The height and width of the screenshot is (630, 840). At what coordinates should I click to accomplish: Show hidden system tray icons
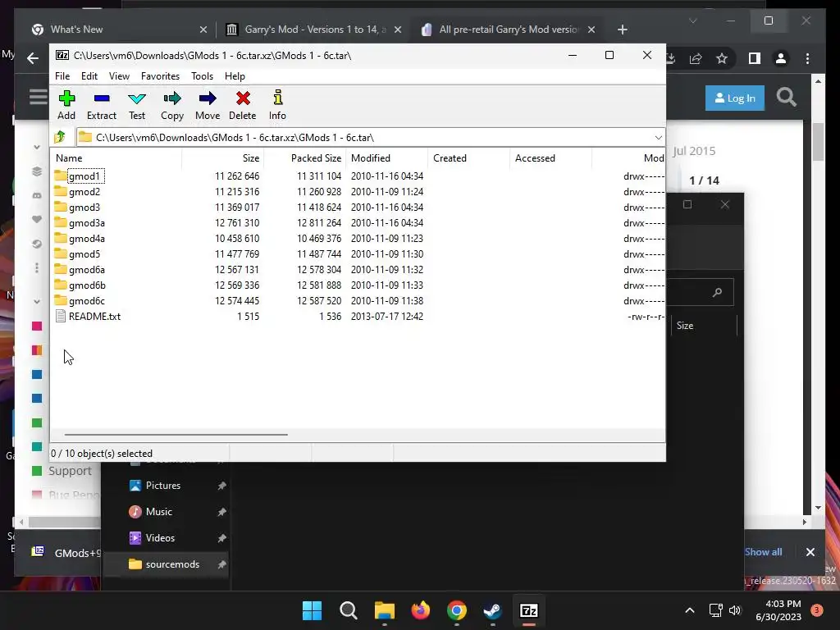coord(690,610)
